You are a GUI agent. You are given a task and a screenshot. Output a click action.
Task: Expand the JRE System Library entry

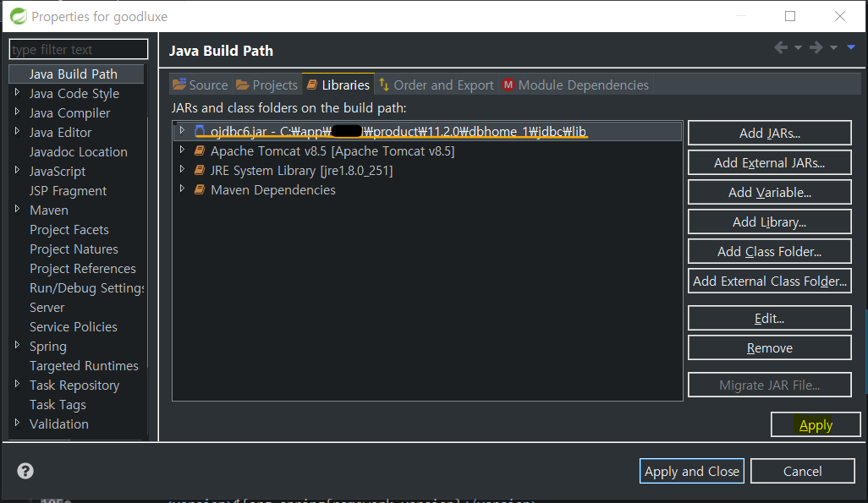point(182,169)
